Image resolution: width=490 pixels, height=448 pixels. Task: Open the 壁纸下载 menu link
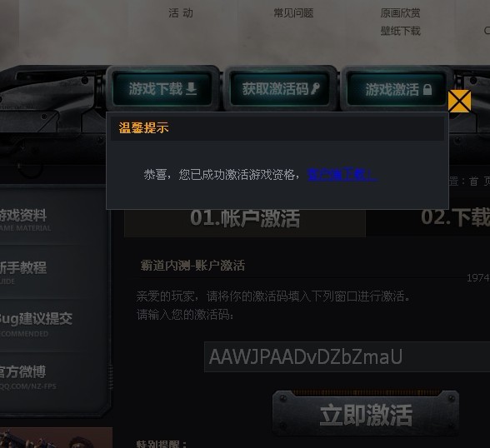[400, 31]
